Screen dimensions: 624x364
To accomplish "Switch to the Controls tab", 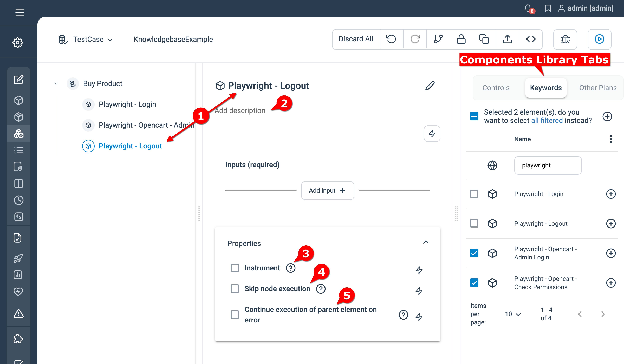I will 496,88.
